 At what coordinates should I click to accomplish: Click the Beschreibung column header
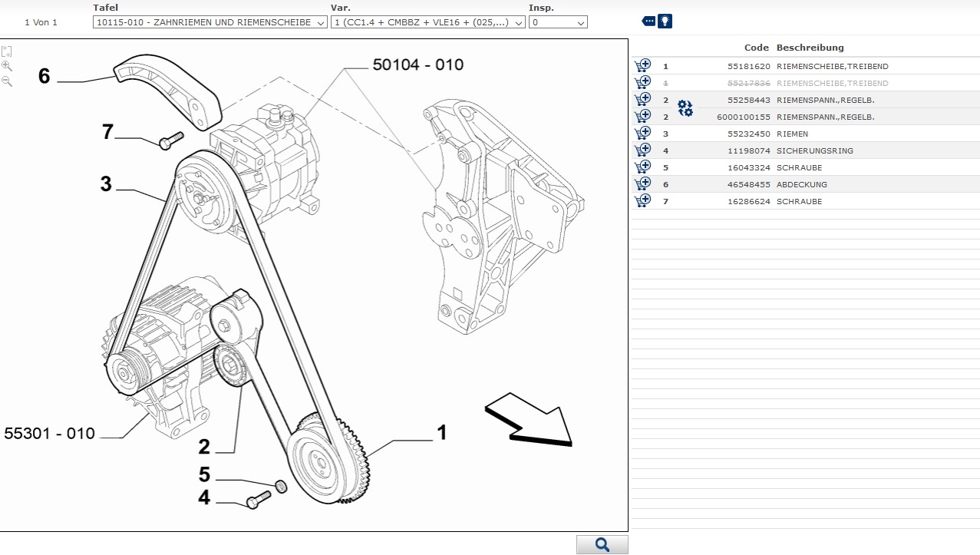810,48
